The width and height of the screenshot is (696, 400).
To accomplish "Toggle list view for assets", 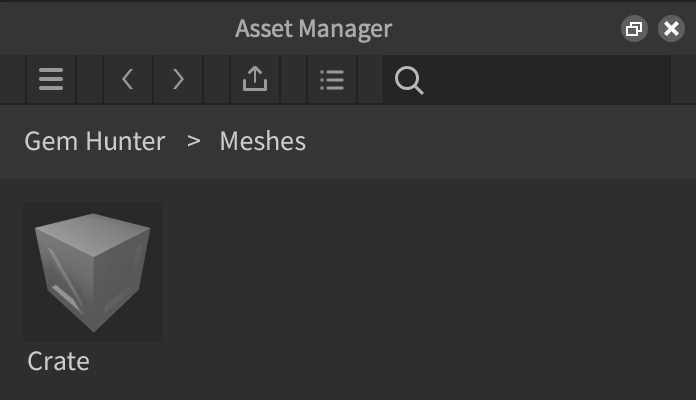I will [x=331, y=80].
